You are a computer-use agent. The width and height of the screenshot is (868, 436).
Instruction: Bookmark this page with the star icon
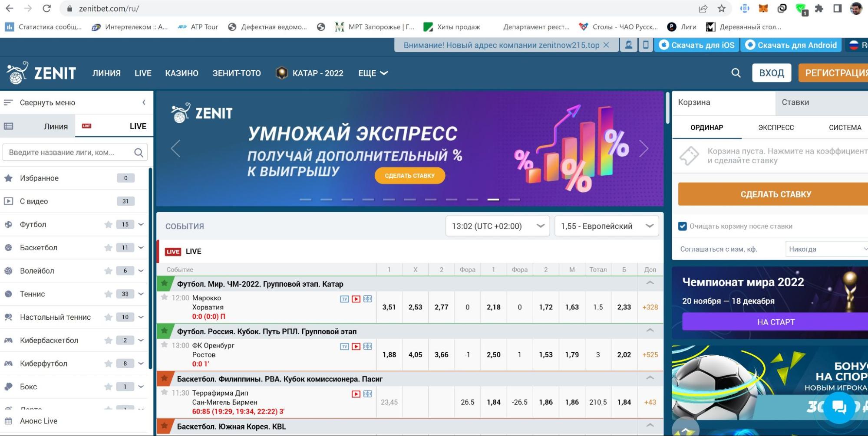(721, 8)
